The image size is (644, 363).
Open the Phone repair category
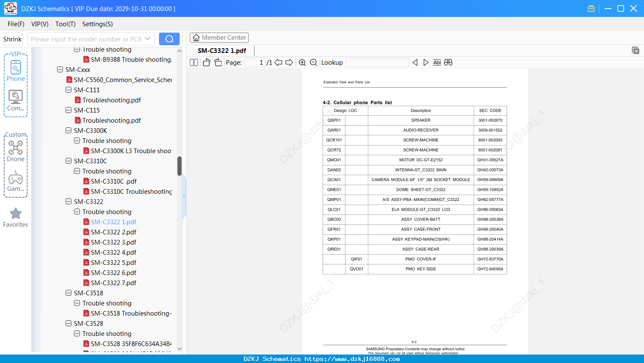pos(16,71)
